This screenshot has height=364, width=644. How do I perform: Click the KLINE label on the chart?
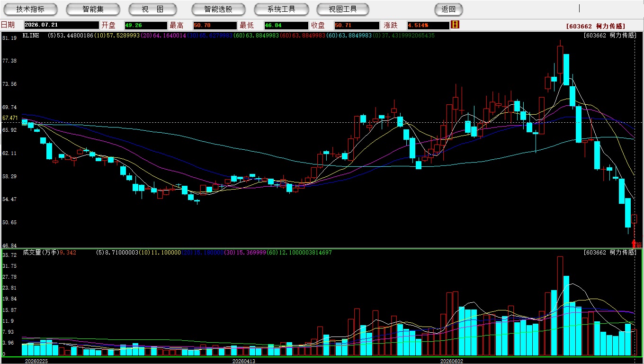click(31, 36)
